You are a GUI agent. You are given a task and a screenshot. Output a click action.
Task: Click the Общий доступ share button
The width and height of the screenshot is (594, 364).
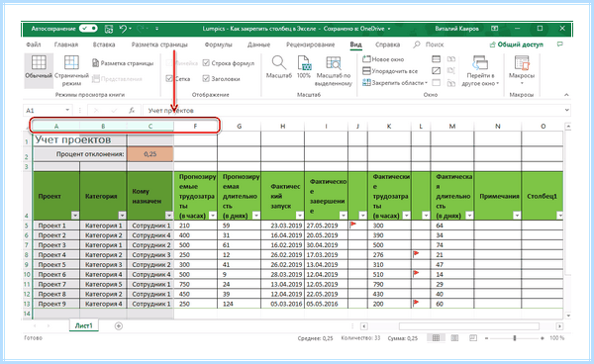(517, 45)
